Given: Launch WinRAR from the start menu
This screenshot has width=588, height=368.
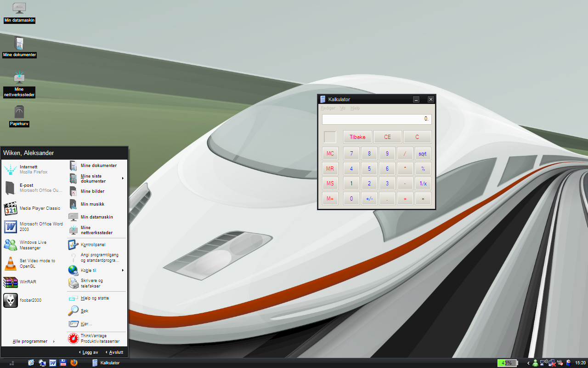Looking at the screenshot, I should (34, 282).
